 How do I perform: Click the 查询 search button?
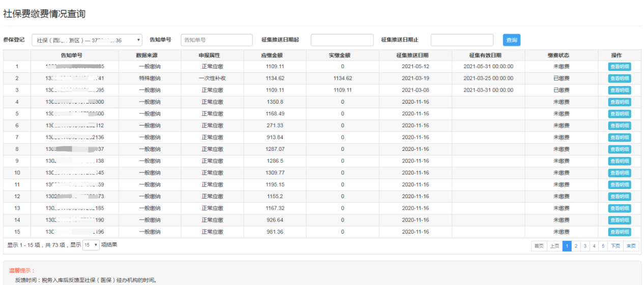pyautogui.click(x=511, y=40)
